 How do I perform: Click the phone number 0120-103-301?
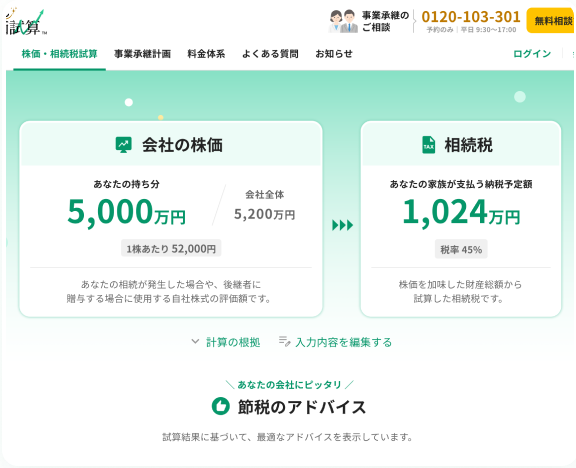point(471,17)
